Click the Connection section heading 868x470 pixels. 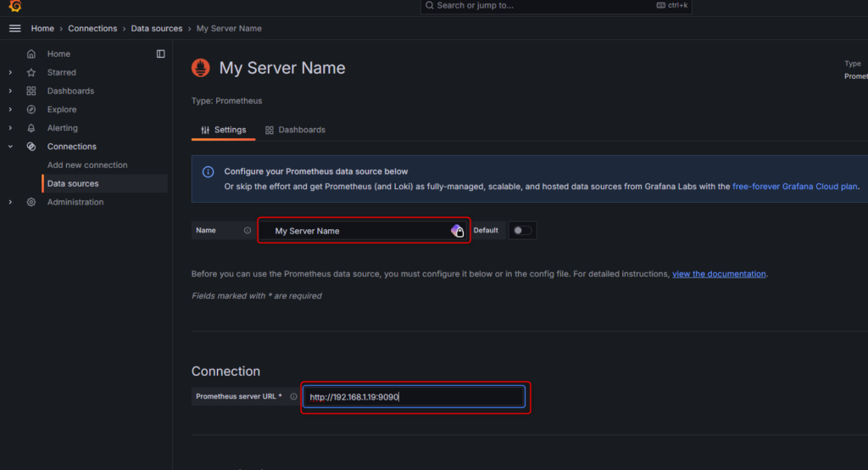click(225, 372)
